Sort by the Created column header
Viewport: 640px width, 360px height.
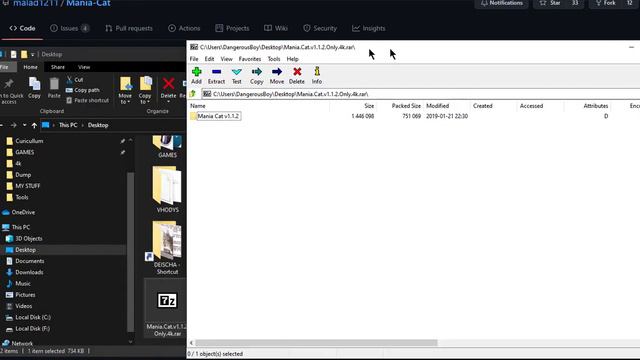tap(482, 106)
